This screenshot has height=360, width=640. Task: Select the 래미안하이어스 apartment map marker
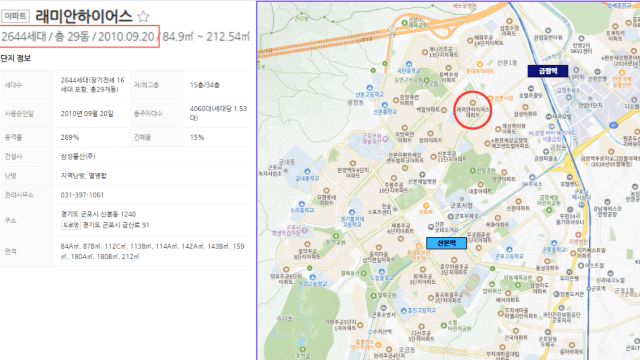click(473, 103)
